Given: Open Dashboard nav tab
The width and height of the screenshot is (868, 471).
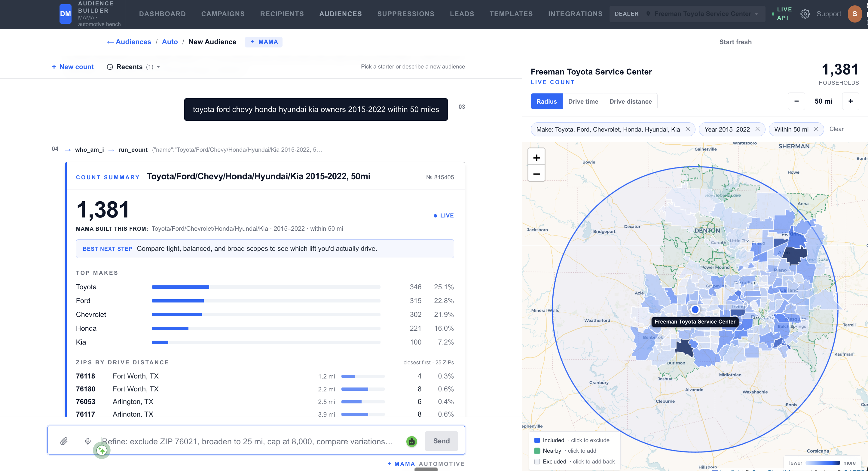Looking at the screenshot, I should tap(162, 14).
